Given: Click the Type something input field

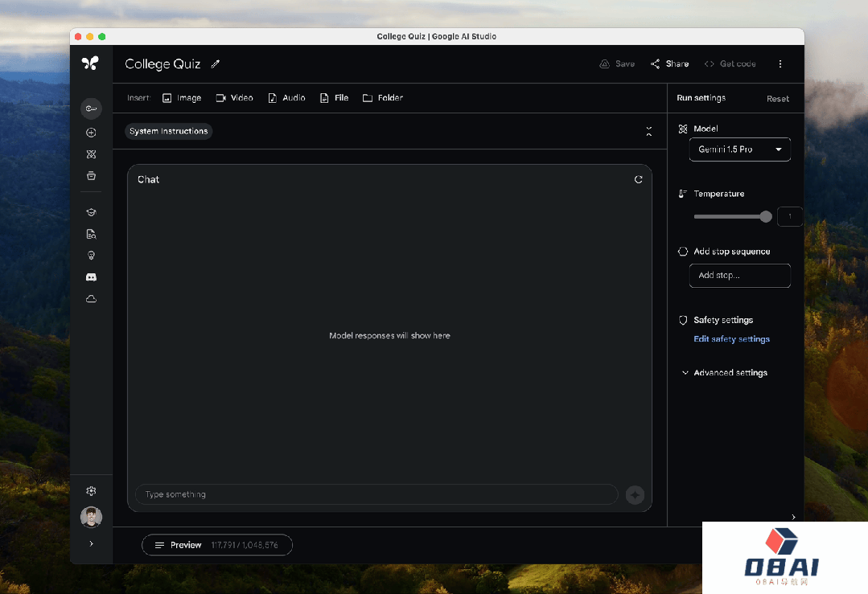Looking at the screenshot, I should pos(376,494).
